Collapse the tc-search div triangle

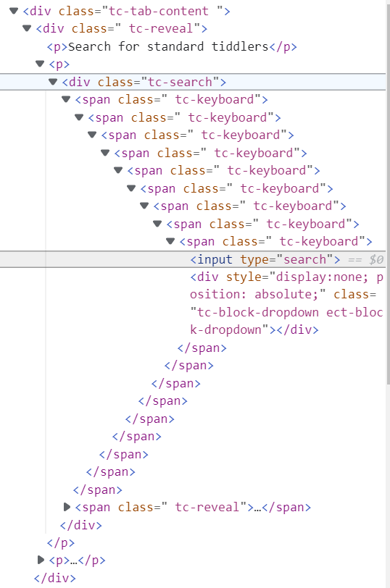click(x=53, y=81)
